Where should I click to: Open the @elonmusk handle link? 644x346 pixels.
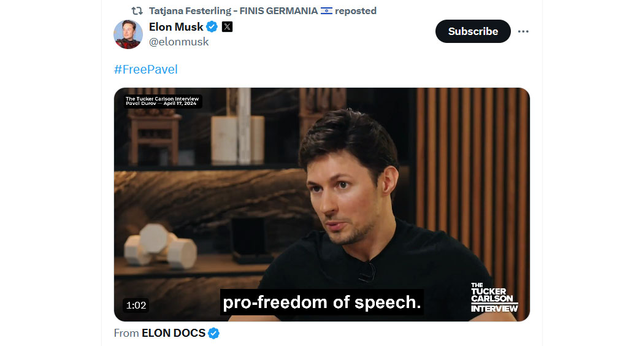pyautogui.click(x=178, y=42)
